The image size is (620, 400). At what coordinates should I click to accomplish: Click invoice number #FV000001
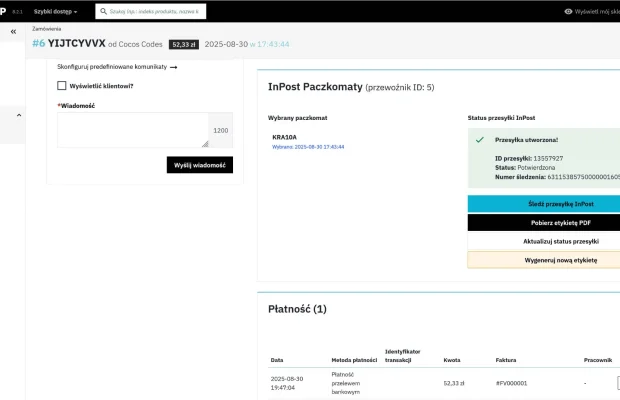coord(511,383)
